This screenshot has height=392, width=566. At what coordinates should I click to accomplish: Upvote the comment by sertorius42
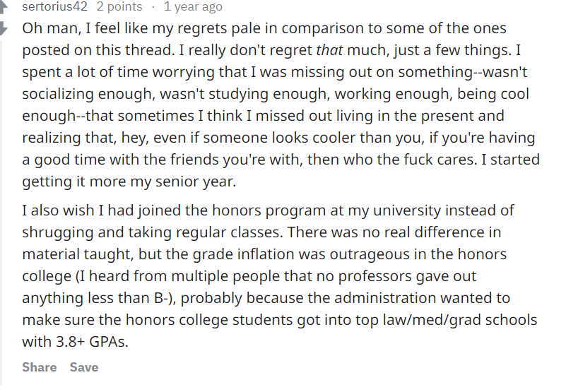tap(4, 6)
